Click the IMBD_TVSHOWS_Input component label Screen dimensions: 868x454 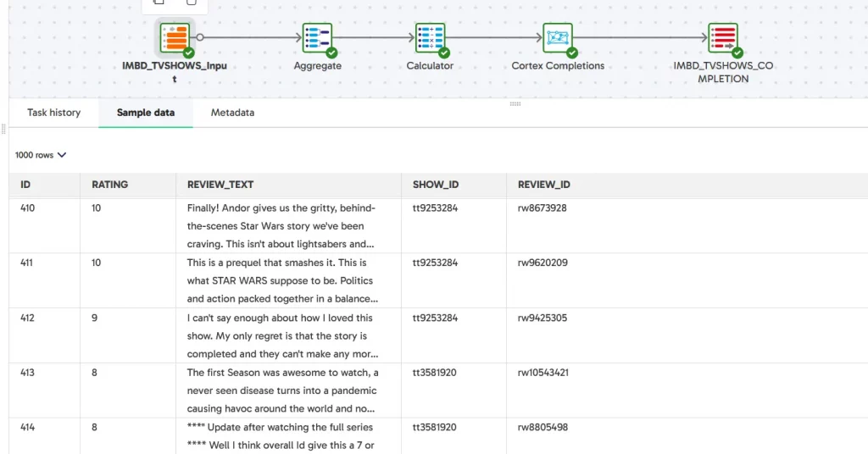pos(175,72)
